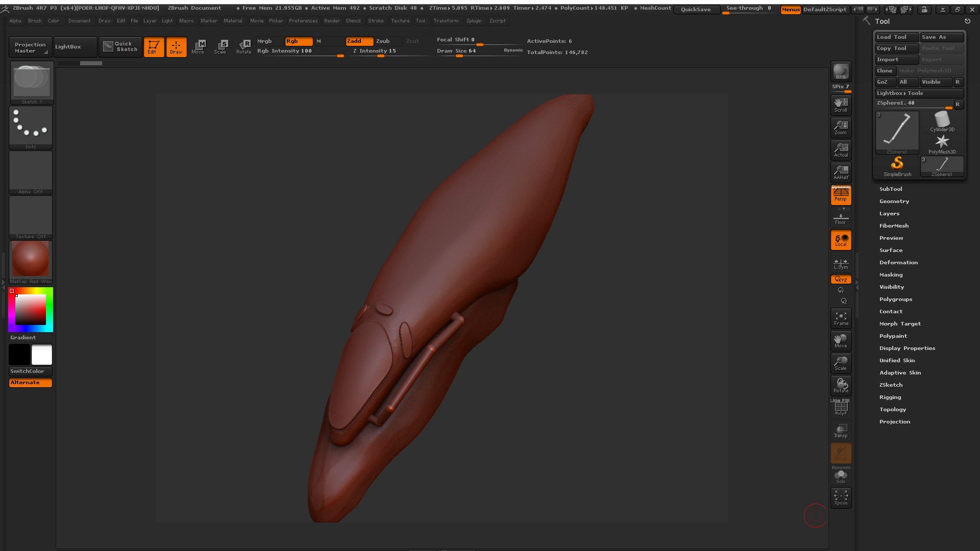This screenshot has width=980, height=551.
Task: Expand the SubTool section
Action: pos(891,189)
